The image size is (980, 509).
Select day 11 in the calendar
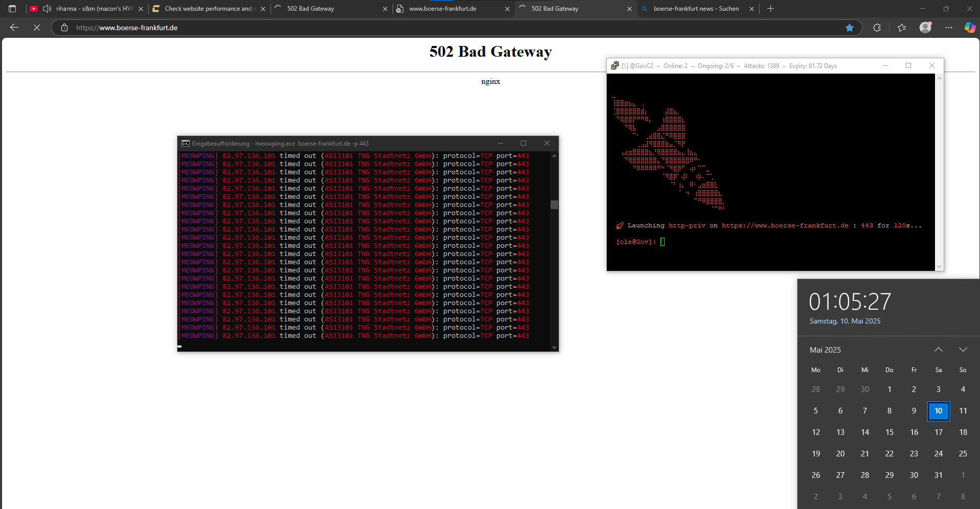(x=963, y=411)
